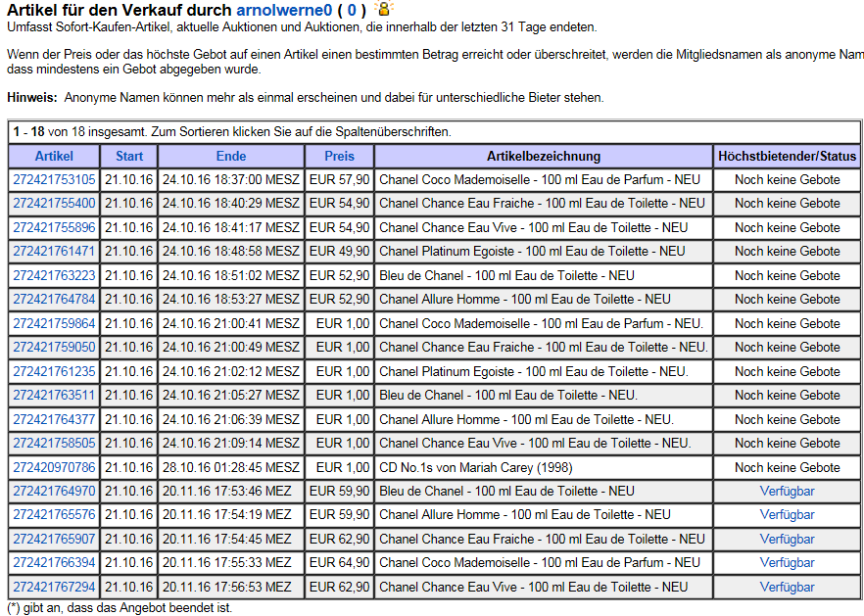This screenshot has height=616, width=864.
Task: Click the Höchstbietender/Status column header
Action: click(x=788, y=156)
